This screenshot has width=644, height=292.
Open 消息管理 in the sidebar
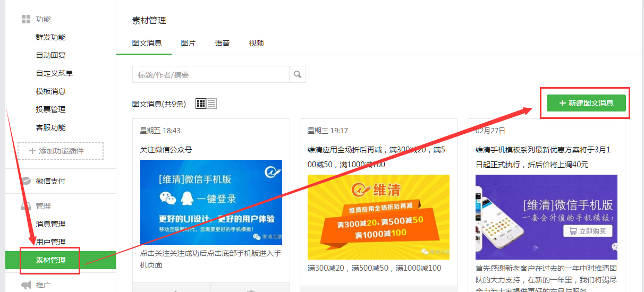coord(51,224)
